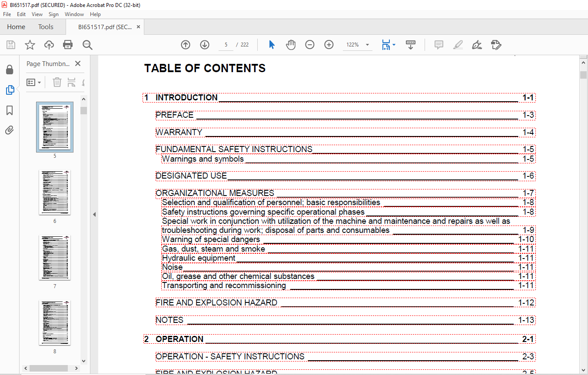
Task: Open the thumbnail options menu dropdown
Action: coord(33,82)
